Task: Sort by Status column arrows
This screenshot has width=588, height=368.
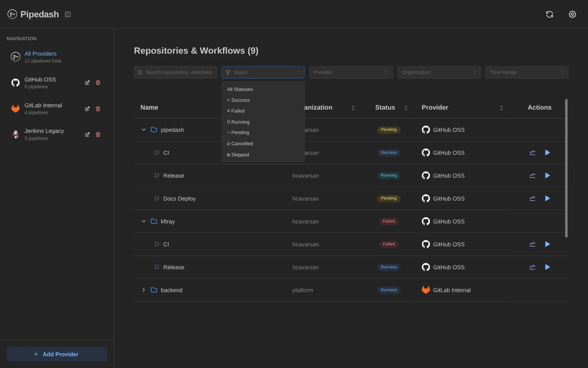Action: [x=406, y=108]
